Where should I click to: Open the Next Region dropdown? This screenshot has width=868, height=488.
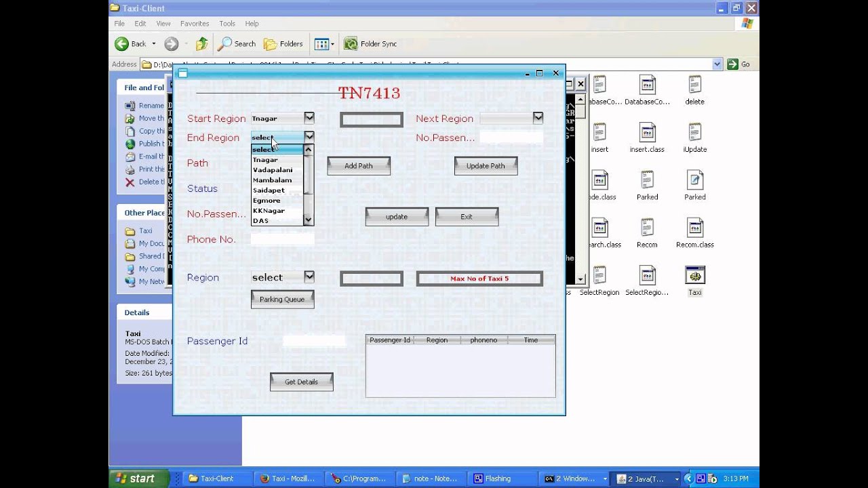pyautogui.click(x=538, y=118)
